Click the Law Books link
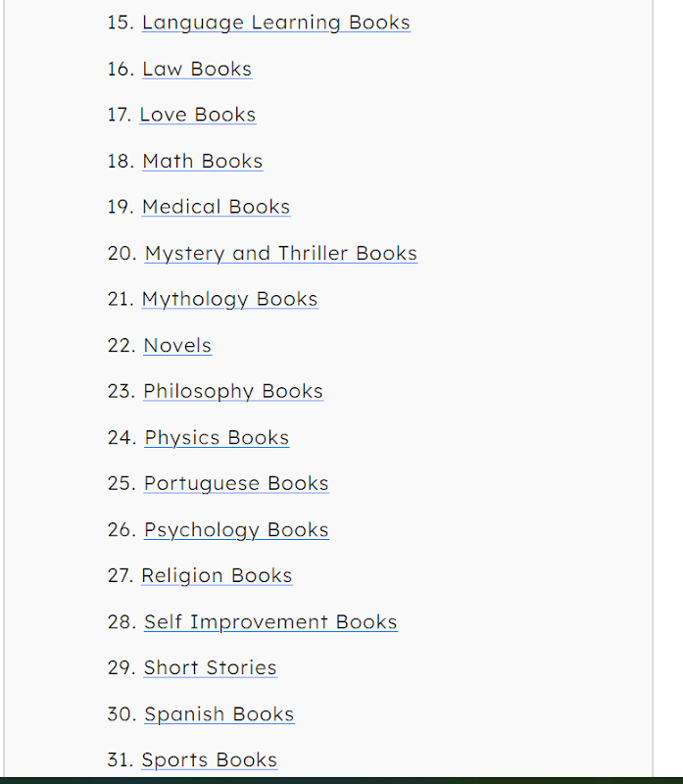Viewport: 683px width, 784px height. coord(197,69)
